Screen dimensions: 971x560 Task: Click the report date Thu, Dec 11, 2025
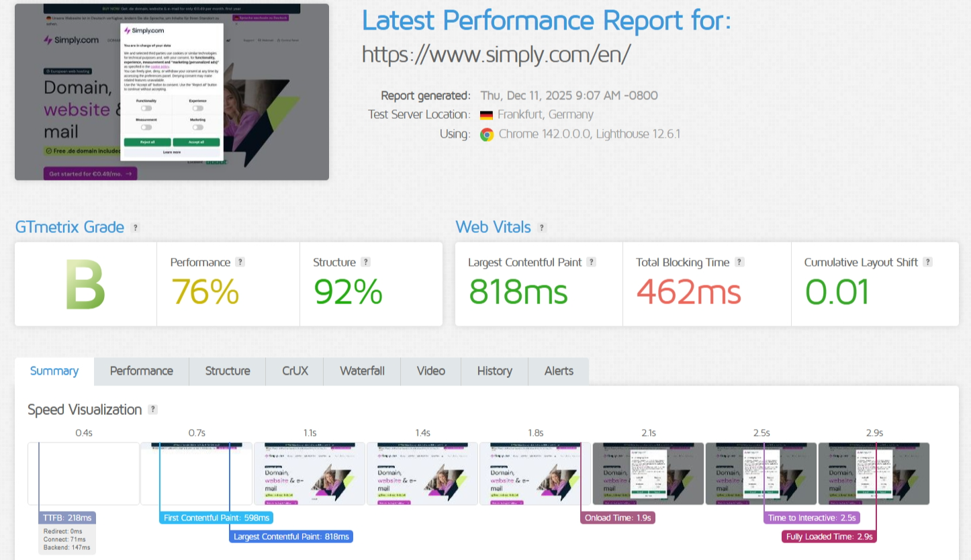tap(569, 95)
